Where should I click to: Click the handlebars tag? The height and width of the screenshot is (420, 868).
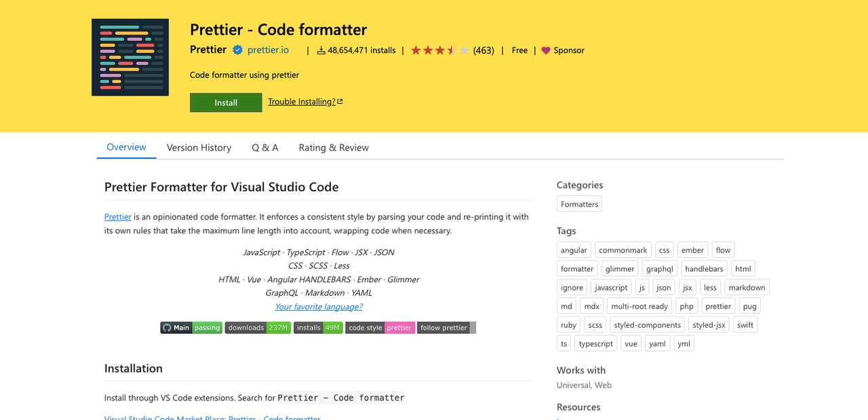coord(704,269)
